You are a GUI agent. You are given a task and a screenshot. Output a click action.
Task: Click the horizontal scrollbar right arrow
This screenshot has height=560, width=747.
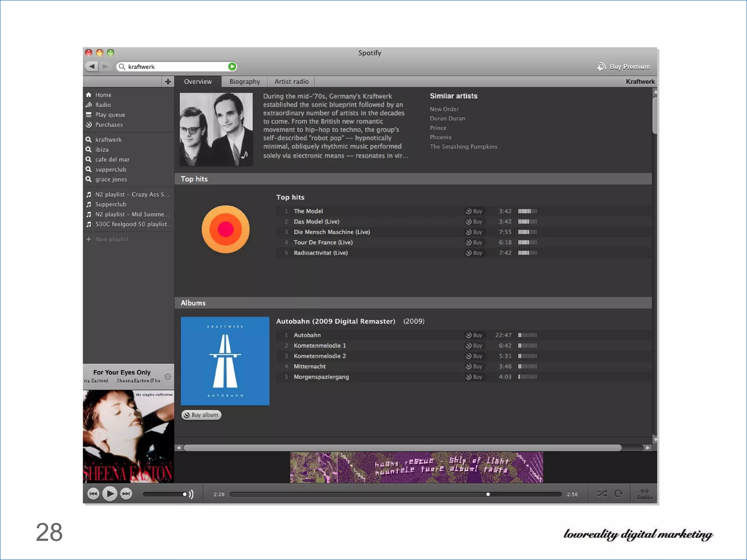pyautogui.click(x=648, y=448)
